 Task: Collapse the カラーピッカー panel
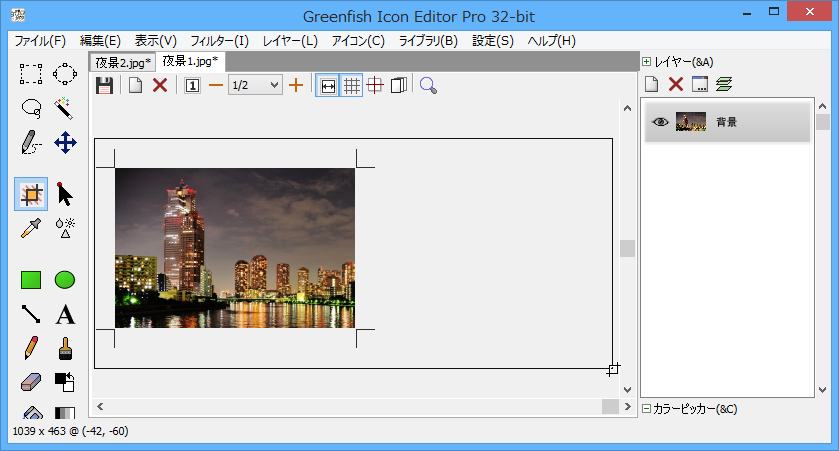[x=647, y=408]
